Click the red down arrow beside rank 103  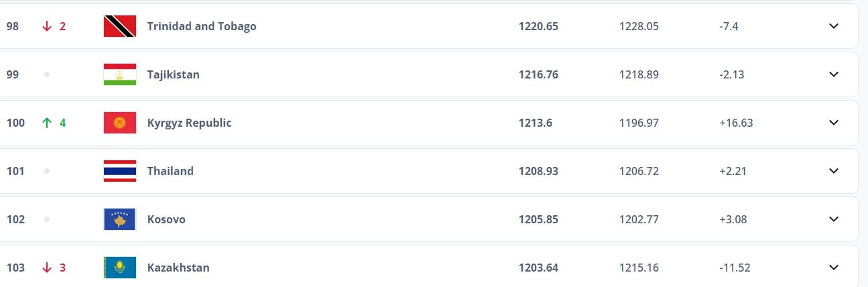47,268
